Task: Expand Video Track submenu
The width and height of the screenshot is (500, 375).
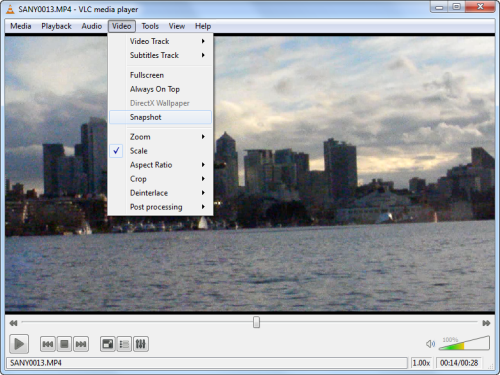Action: pyautogui.click(x=160, y=41)
